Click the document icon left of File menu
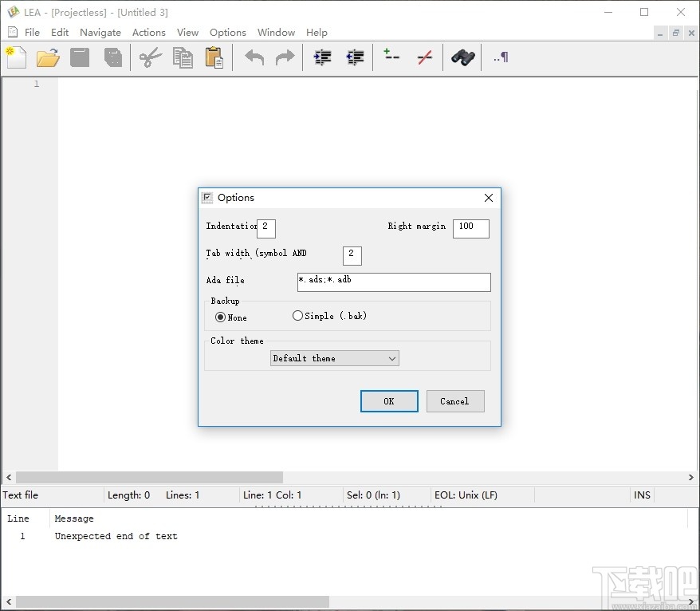The height and width of the screenshot is (611, 700). point(13,32)
